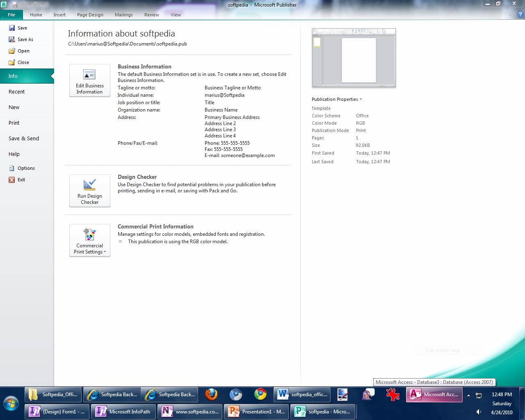Switch to the Presentation1 PowerPoint taskbar button

[256, 412]
